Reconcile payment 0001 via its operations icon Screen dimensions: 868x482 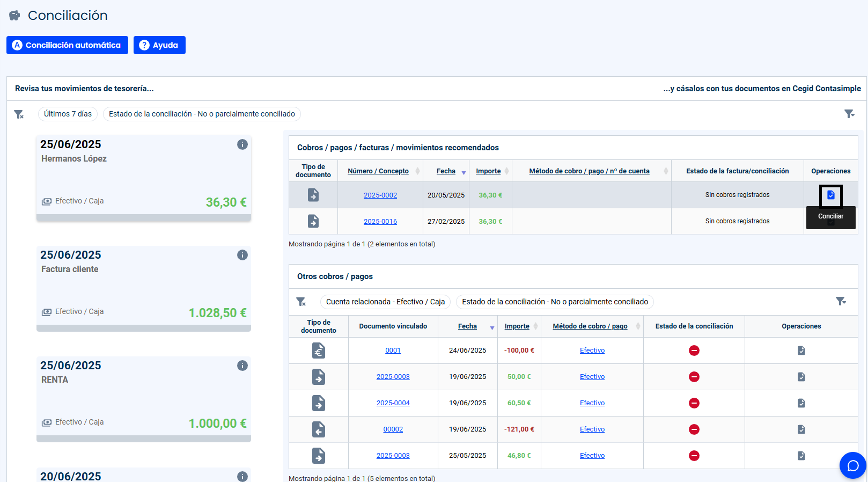801,350
